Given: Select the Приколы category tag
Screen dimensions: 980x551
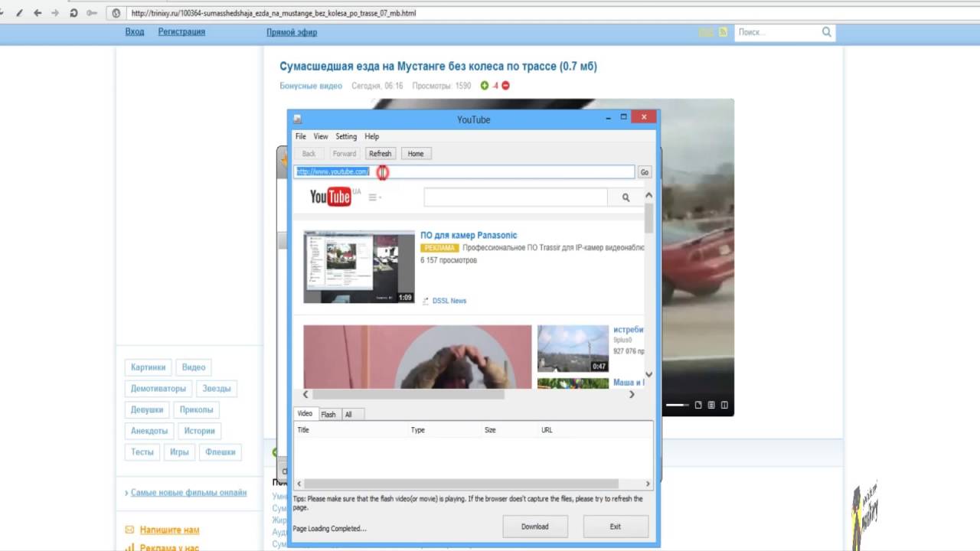Looking at the screenshot, I should [197, 409].
